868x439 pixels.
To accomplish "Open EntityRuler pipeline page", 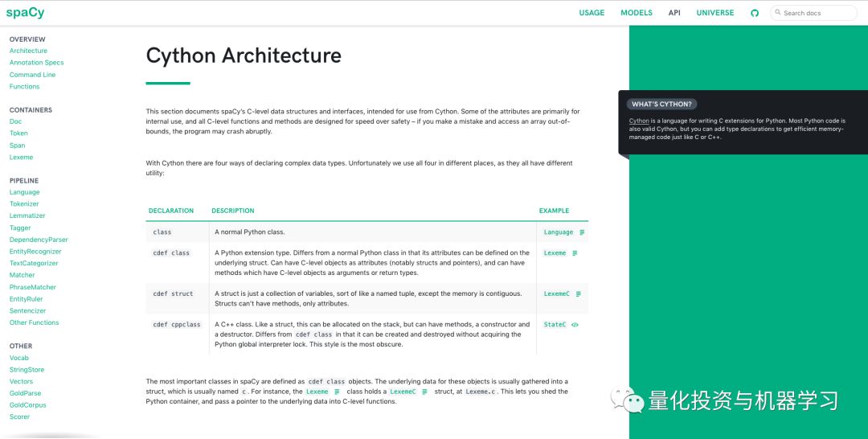I will 26,299.
